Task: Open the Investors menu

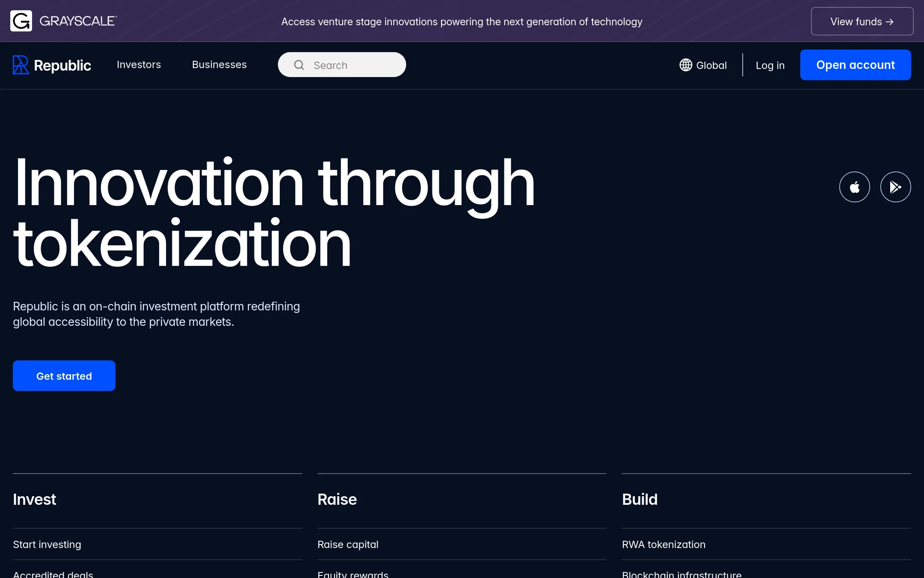Action: coord(139,65)
